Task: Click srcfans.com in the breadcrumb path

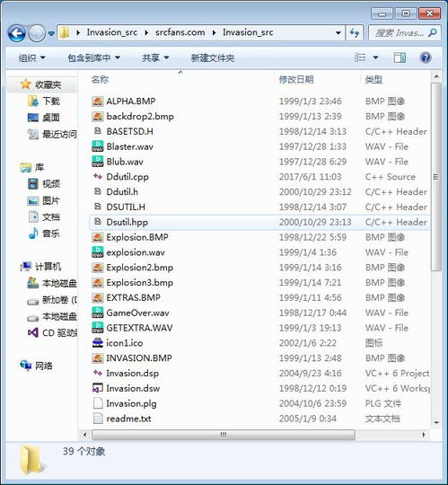Action: click(x=180, y=32)
